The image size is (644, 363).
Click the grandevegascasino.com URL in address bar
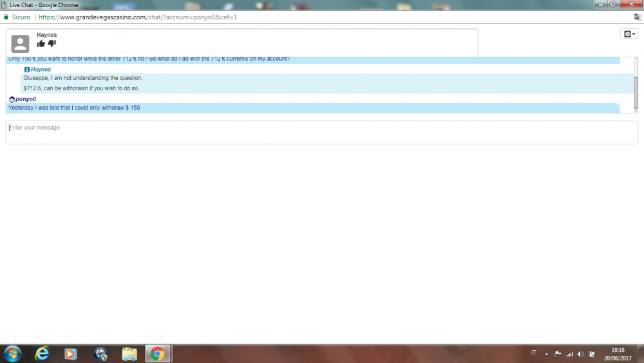[x=138, y=17]
